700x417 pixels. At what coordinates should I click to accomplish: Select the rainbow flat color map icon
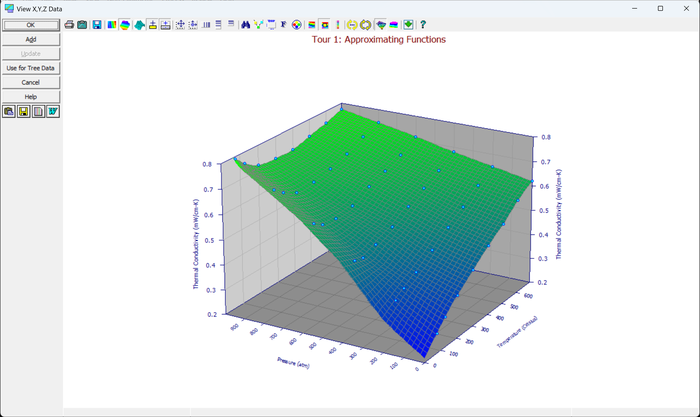click(x=112, y=25)
